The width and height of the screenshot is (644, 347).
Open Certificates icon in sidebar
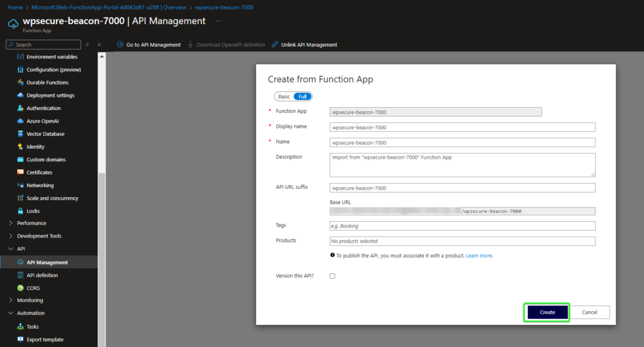click(x=20, y=173)
